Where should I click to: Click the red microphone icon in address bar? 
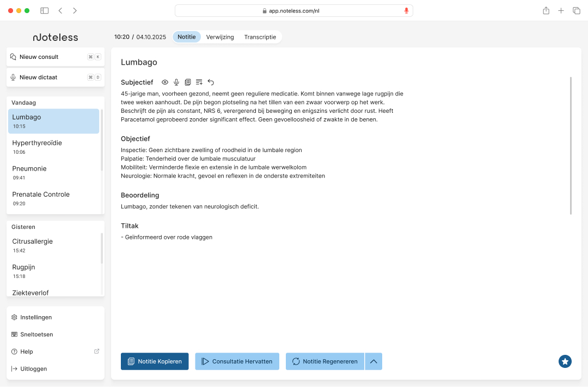point(406,11)
